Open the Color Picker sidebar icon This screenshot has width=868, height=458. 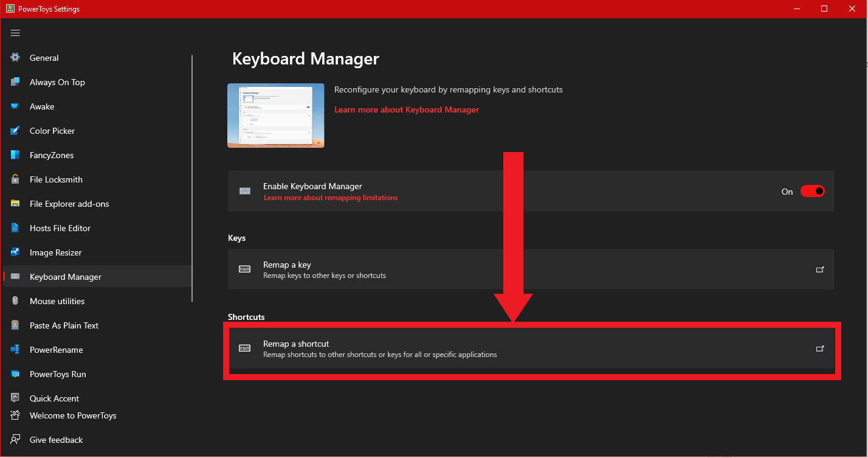click(15, 131)
